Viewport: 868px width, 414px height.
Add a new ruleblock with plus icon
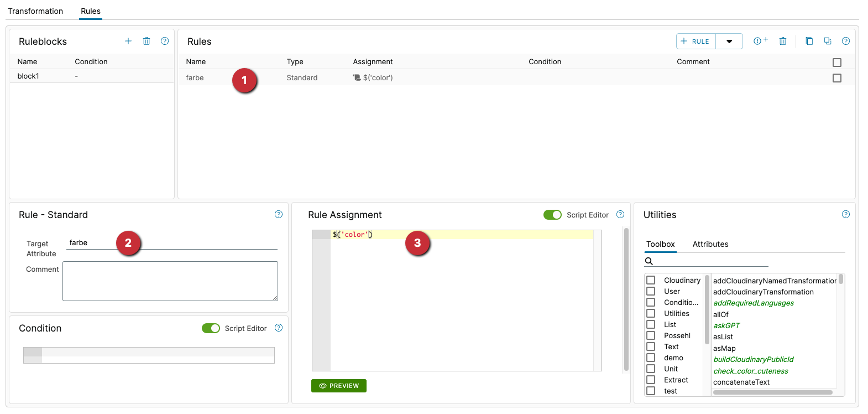pos(128,41)
